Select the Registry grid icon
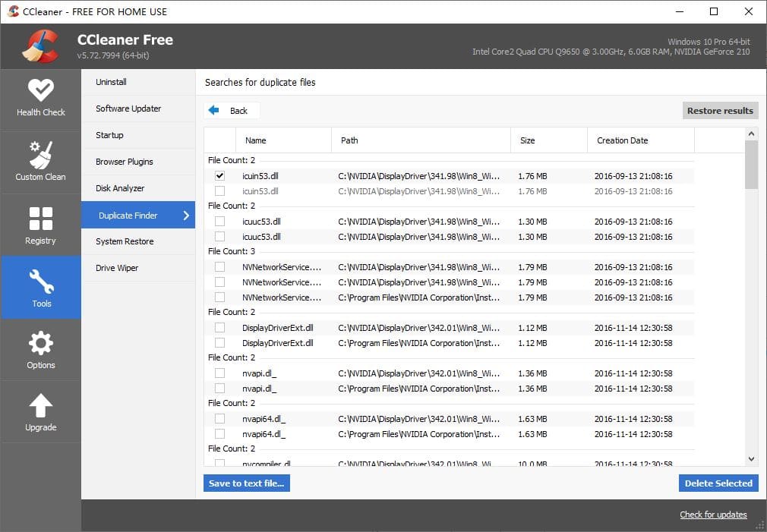767x532 pixels. 40,218
